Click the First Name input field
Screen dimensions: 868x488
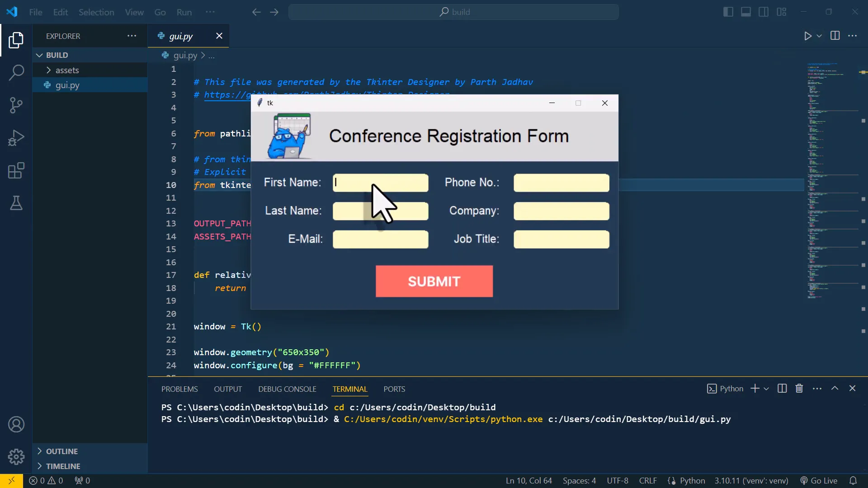(x=380, y=183)
